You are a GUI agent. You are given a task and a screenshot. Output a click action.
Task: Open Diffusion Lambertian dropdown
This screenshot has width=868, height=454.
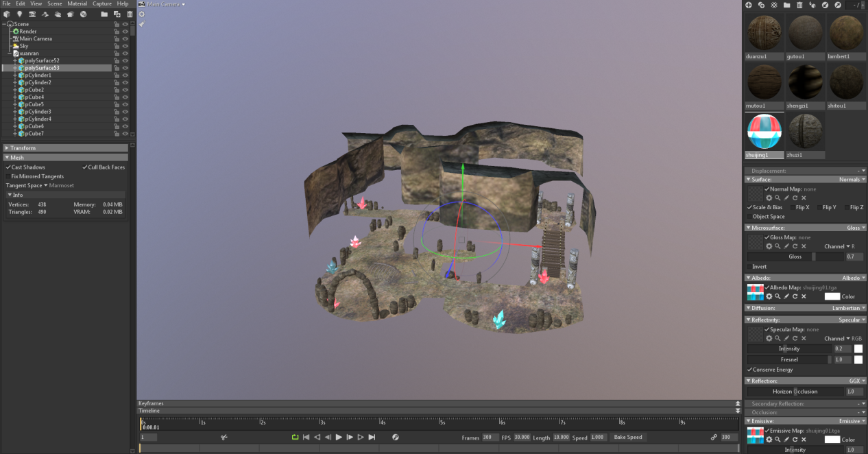[x=850, y=308]
